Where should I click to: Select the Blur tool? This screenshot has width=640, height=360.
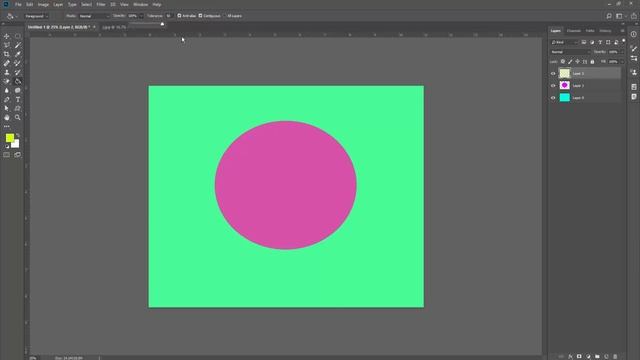(x=7, y=90)
